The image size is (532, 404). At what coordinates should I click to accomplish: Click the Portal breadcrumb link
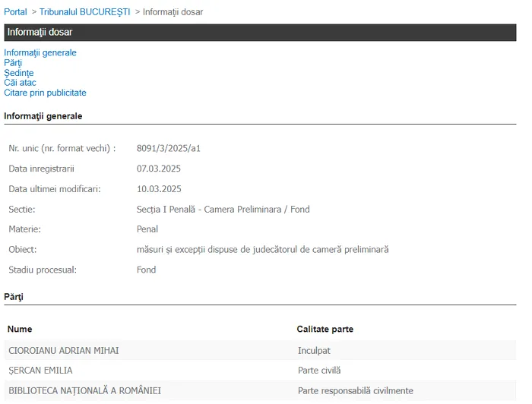(15, 12)
